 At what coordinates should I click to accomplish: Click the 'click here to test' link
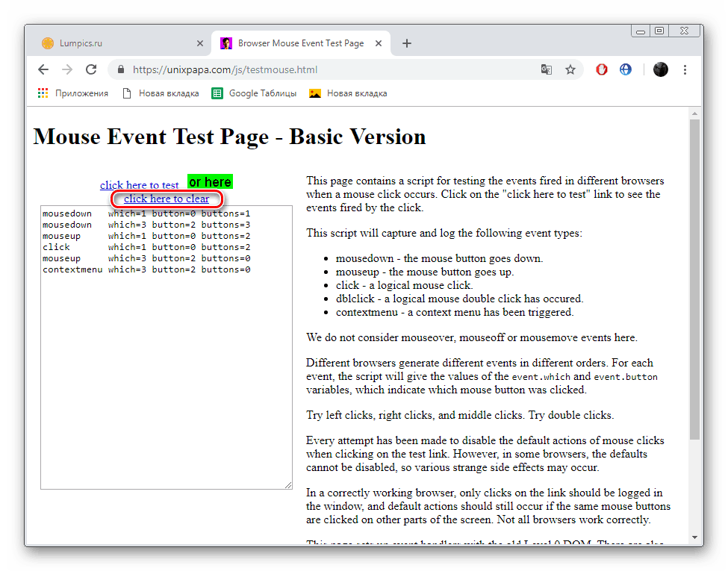point(140,184)
